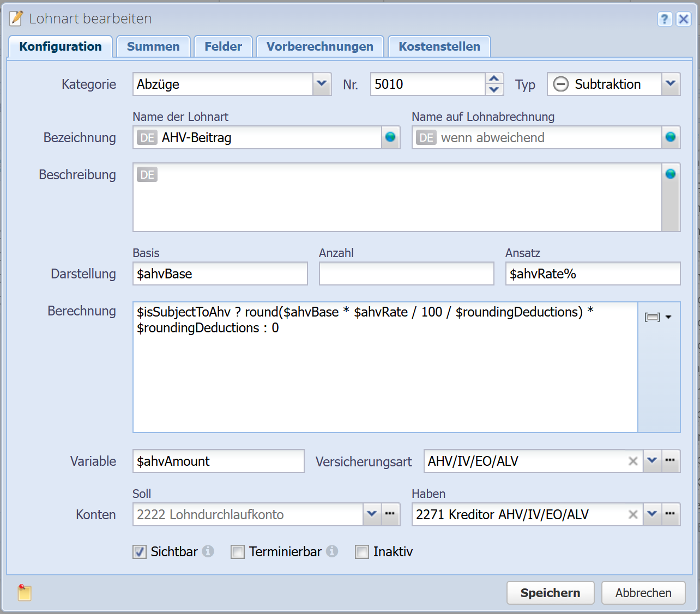The width and height of the screenshot is (700, 614).
Task: Open the Versicherungsart ellipsis button
Action: [x=671, y=461]
